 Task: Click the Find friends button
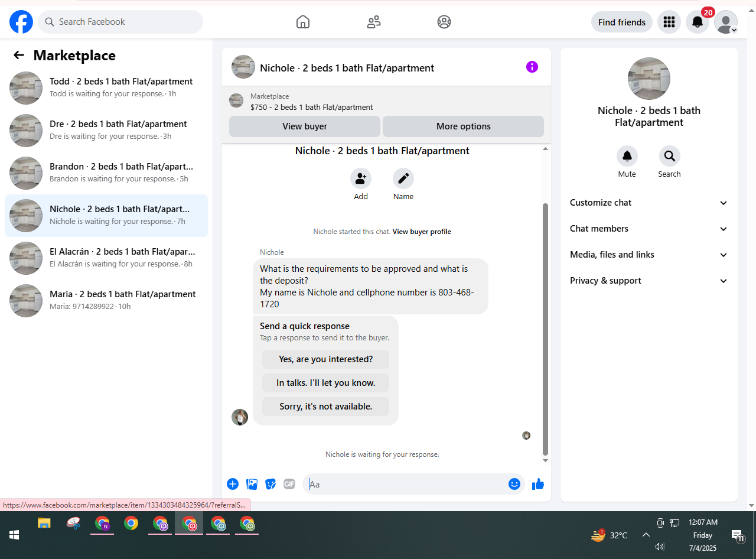[x=622, y=22]
